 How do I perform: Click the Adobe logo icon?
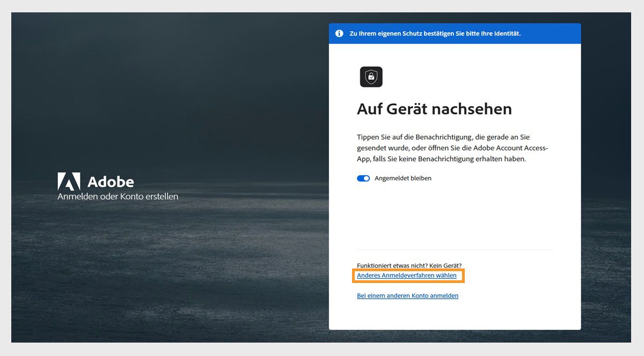coord(69,181)
